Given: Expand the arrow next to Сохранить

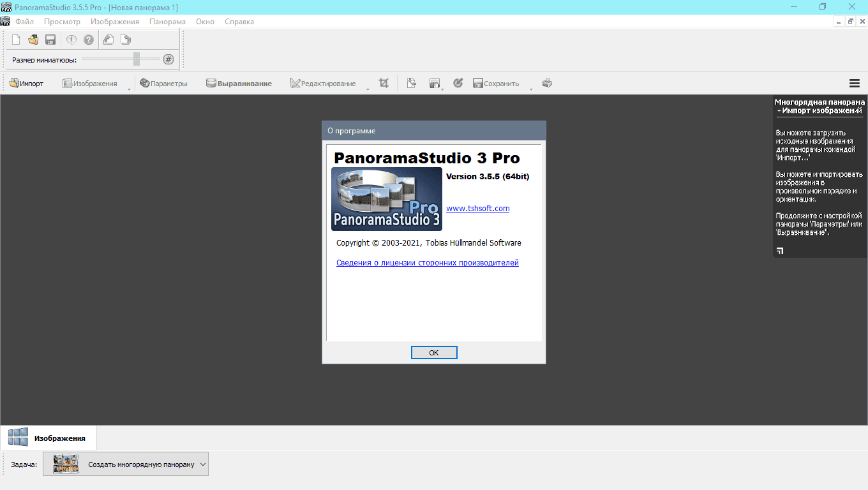Looking at the screenshot, I should click(x=531, y=88).
